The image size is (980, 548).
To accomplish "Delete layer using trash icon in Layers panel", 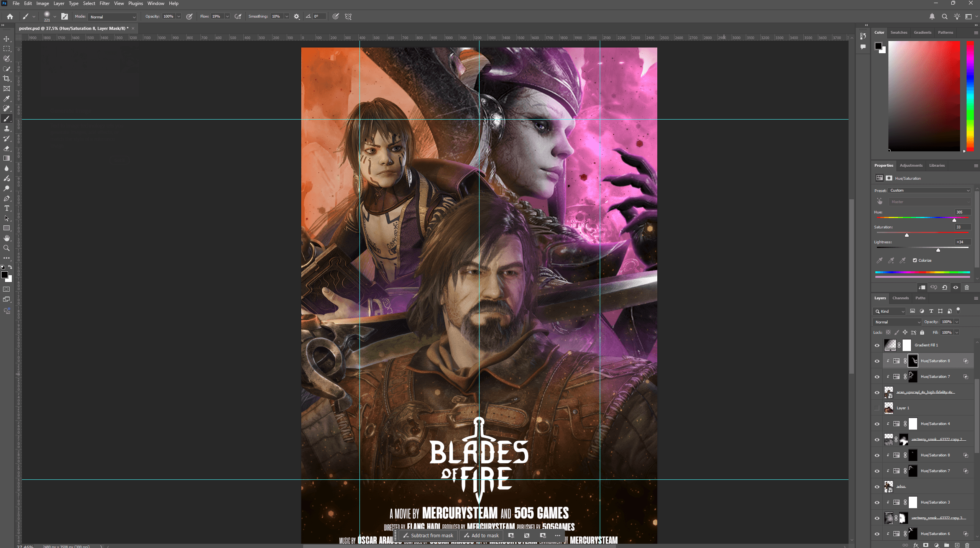I will [x=967, y=545].
